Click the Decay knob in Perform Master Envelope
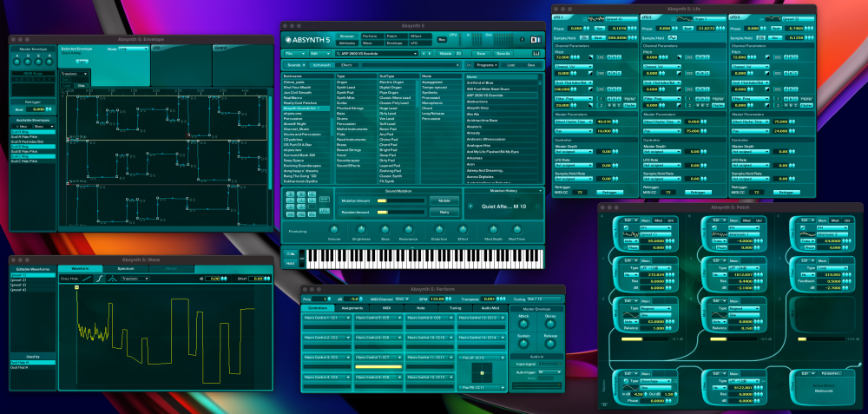868x414 pixels. coord(550,323)
